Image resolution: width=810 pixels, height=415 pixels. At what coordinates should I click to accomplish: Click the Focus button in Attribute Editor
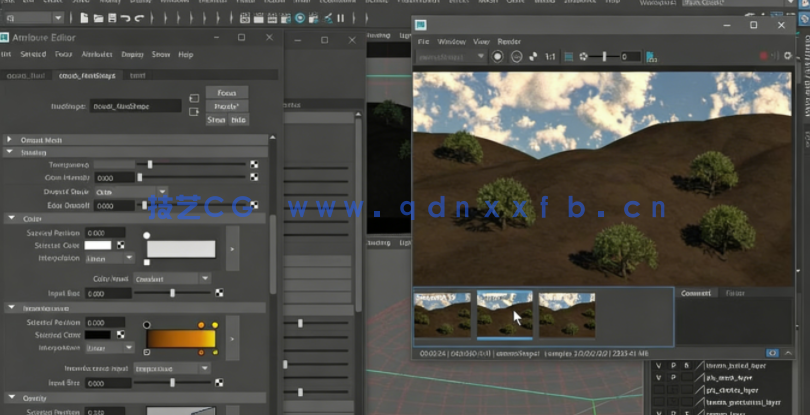click(226, 92)
